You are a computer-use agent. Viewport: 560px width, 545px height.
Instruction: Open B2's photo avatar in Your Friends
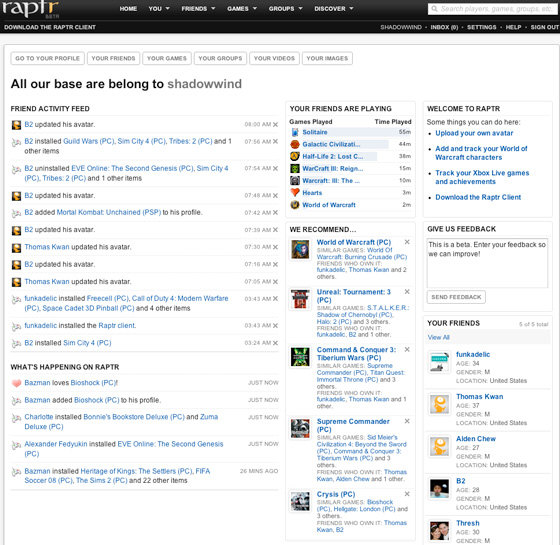(439, 489)
